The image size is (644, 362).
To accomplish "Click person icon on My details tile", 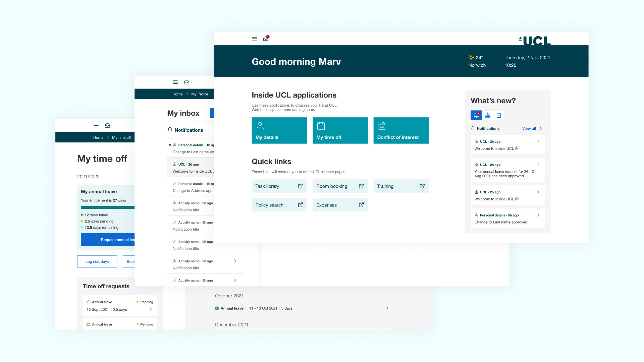I will (x=260, y=126).
